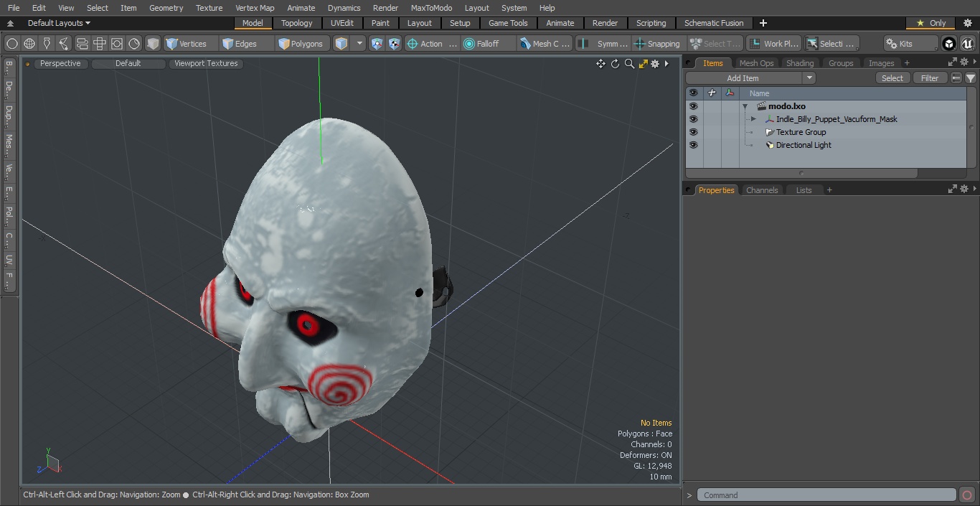Click the Command input field

point(826,495)
